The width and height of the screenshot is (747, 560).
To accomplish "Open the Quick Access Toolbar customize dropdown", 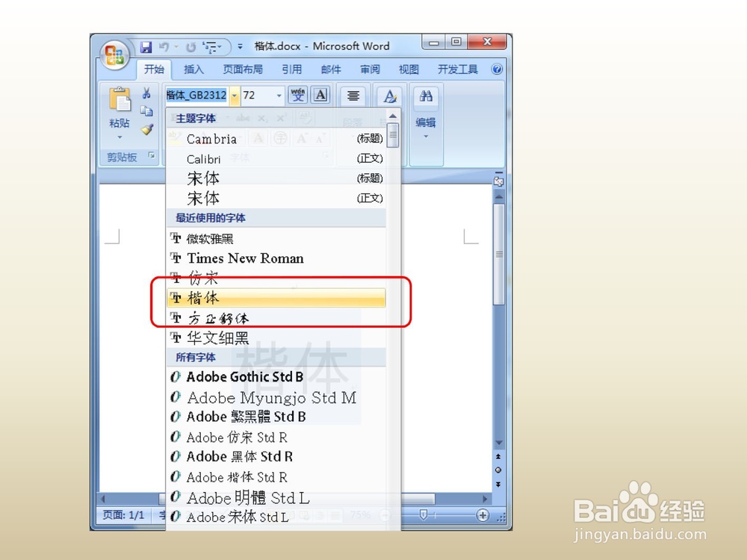I will [239, 46].
